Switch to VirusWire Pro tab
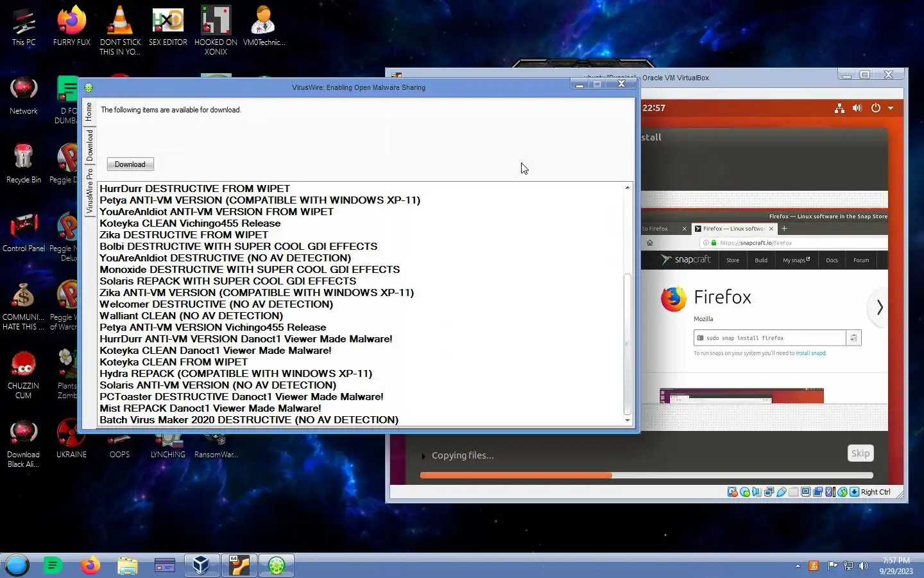This screenshot has height=578, width=924. 89,191
